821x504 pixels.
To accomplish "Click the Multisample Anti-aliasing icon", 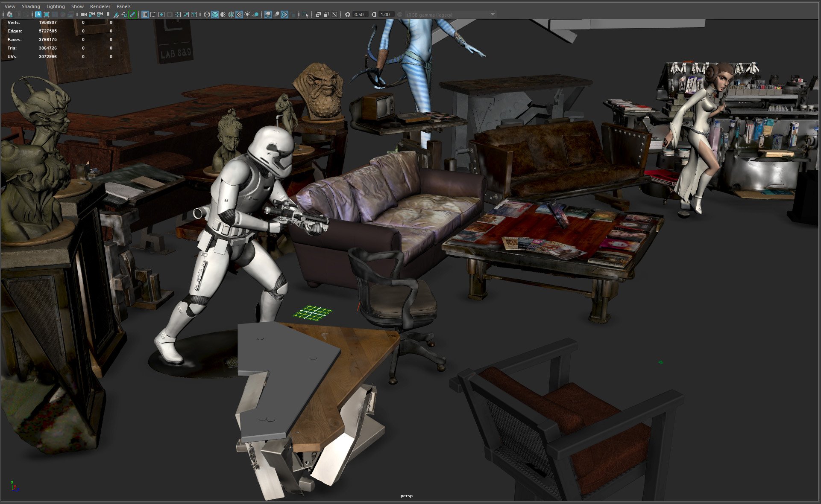I will coord(284,15).
